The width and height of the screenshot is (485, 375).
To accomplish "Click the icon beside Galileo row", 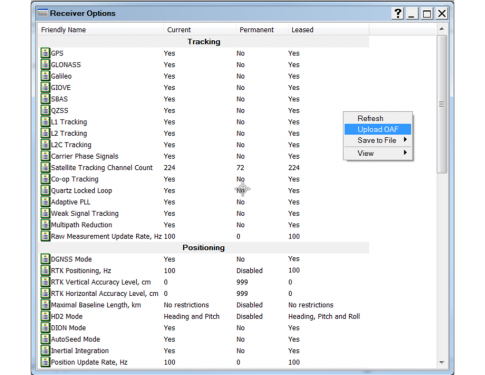I will 45,76.
